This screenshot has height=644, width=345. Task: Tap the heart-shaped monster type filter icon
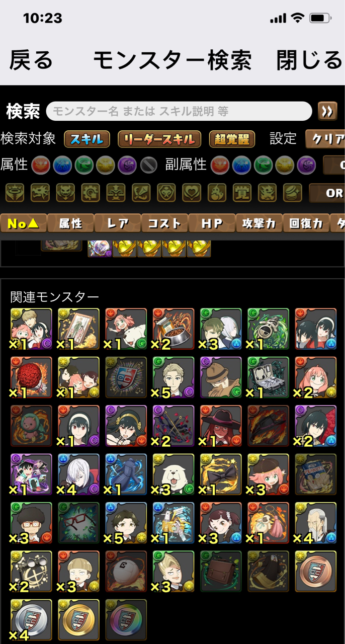pos(192,192)
